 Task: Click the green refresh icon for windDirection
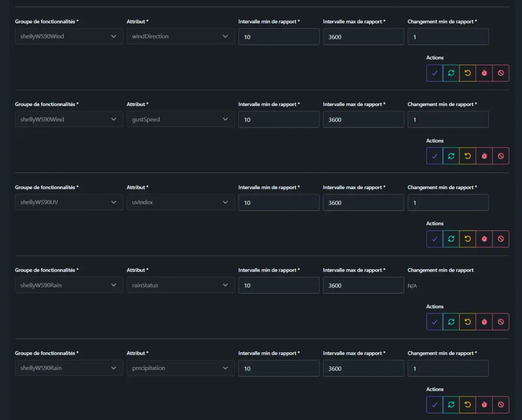(451, 73)
